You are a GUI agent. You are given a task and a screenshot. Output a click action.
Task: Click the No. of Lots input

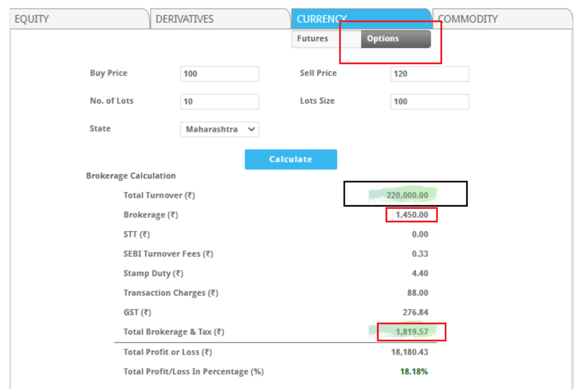click(219, 102)
